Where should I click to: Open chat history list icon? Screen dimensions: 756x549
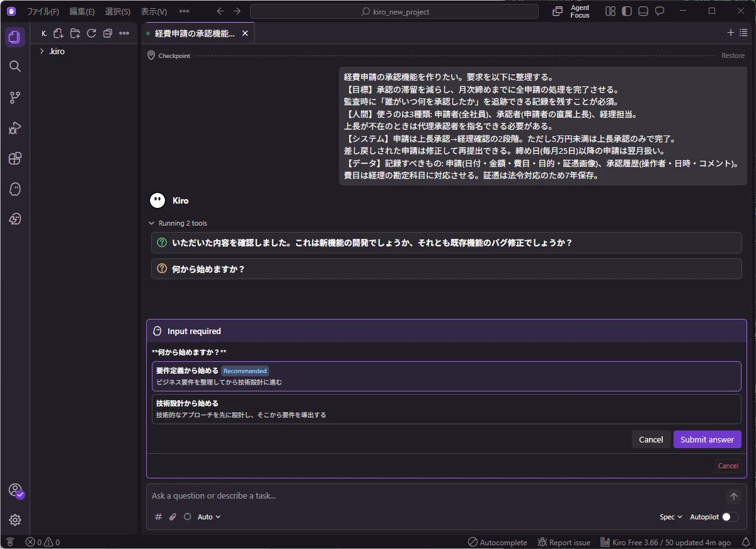(743, 33)
